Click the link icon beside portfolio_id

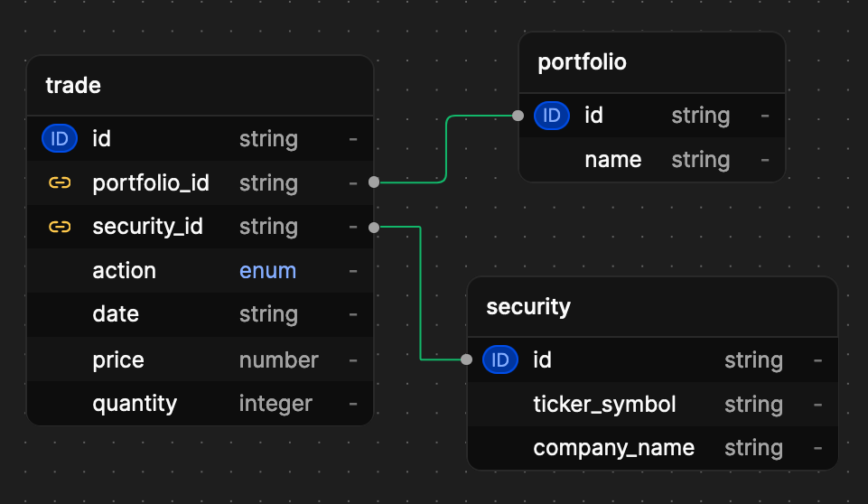click(x=60, y=183)
